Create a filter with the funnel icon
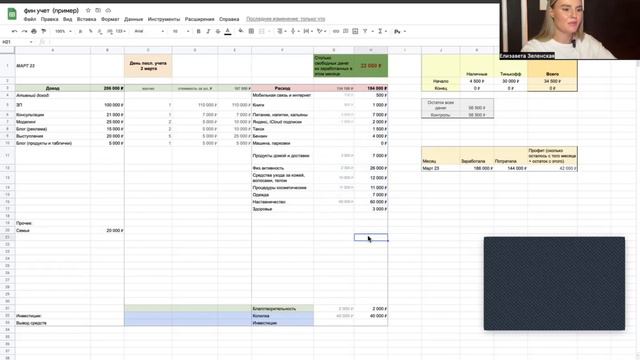 point(365,31)
